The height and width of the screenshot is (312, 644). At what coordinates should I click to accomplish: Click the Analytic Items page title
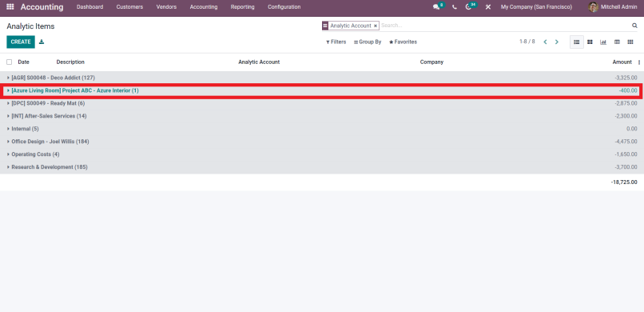[30, 26]
